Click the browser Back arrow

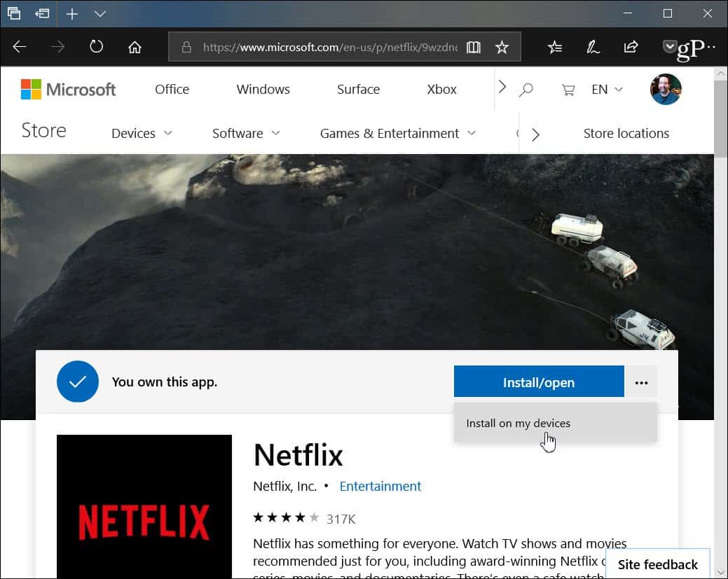[x=20, y=46]
